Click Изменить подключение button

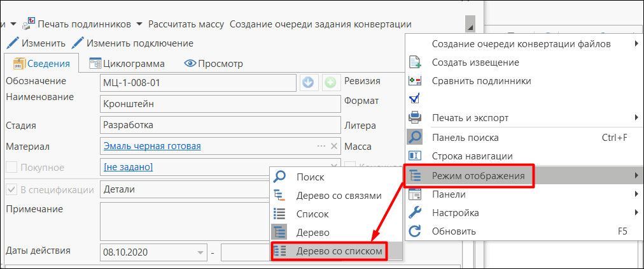click(x=132, y=43)
